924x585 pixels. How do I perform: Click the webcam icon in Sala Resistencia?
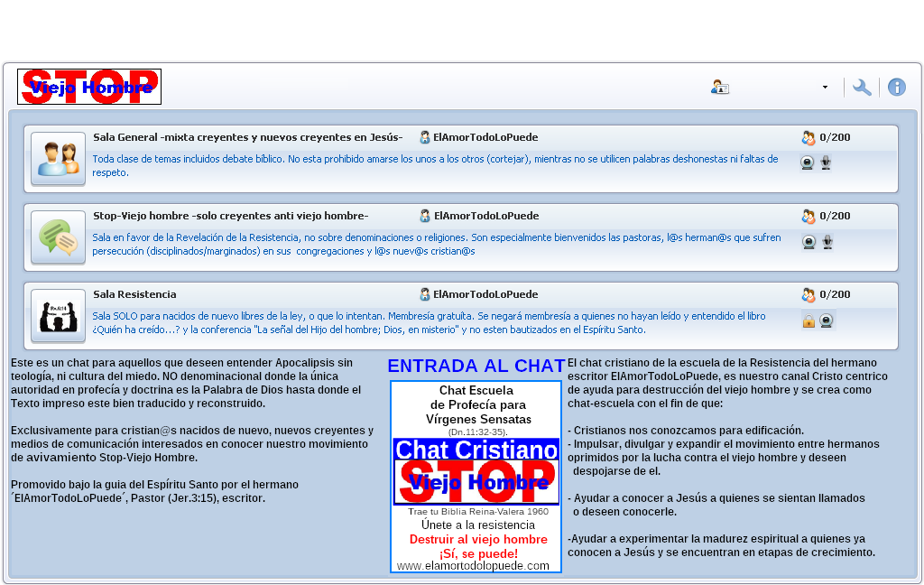(x=827, y=320)
